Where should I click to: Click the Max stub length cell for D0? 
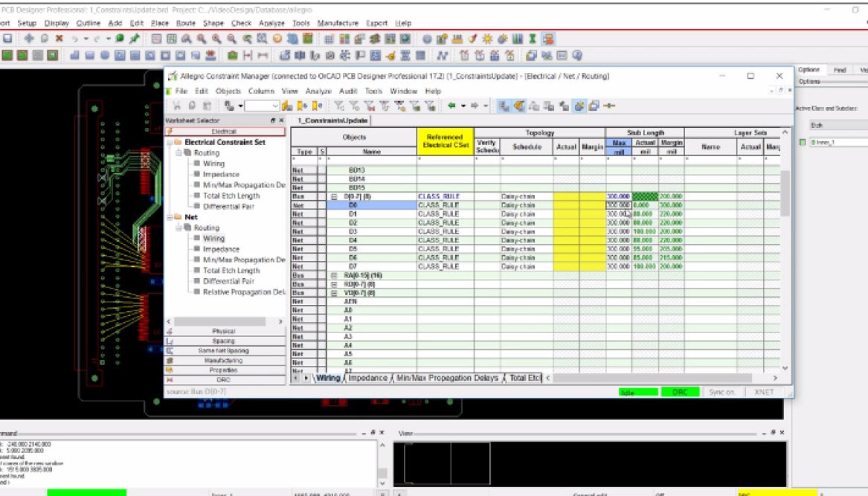[x=618, y=204]
